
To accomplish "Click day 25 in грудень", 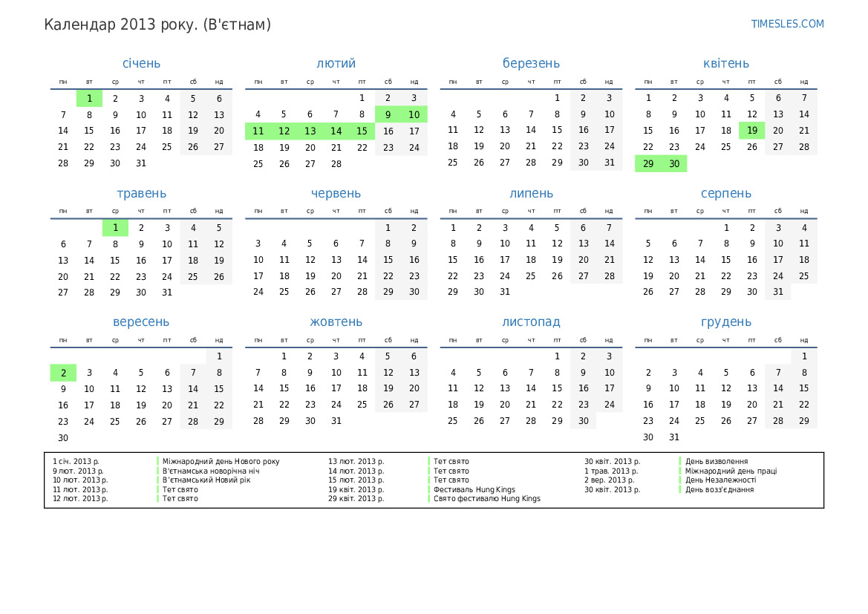I will [699, 421].
